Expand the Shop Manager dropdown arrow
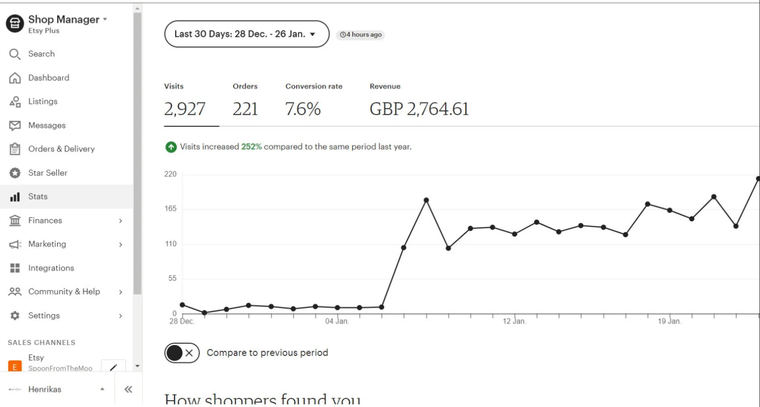 pyautogui.click(x=105, y=19)
